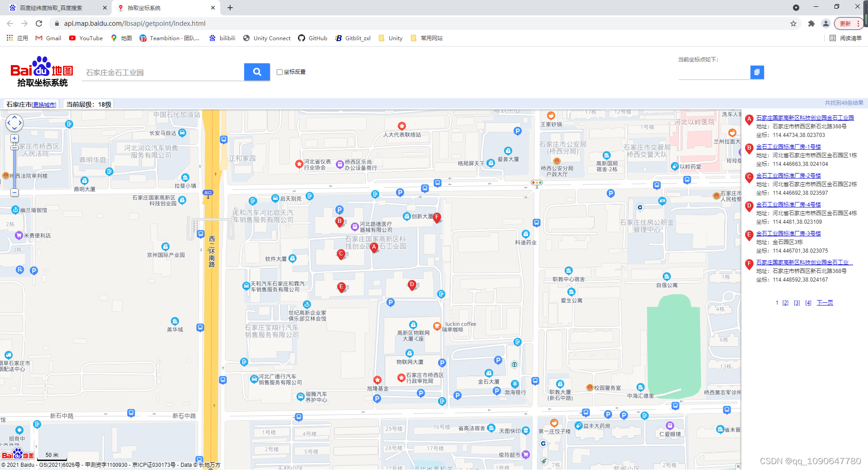Click the pan-up arrow on map navigation control
This screenshot has height=470, width=868.
[x=14, y=117]
